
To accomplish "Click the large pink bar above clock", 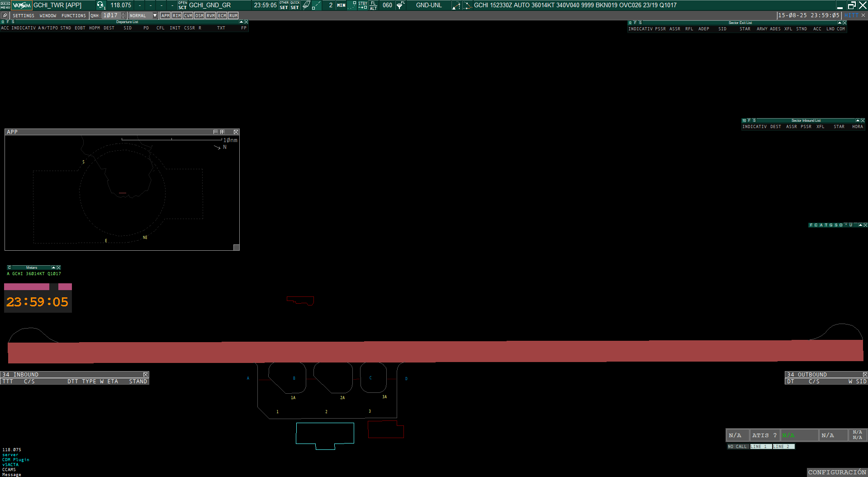I will coord(27,287).
